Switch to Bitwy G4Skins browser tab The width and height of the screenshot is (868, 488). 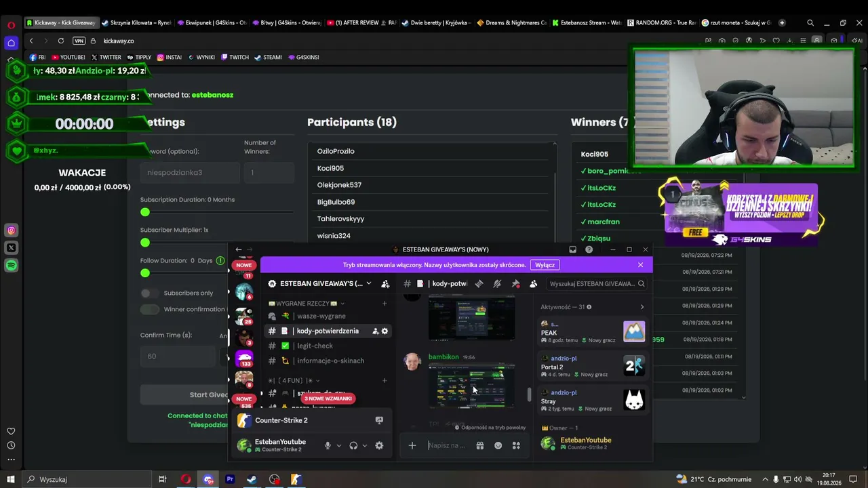point(286,22)
